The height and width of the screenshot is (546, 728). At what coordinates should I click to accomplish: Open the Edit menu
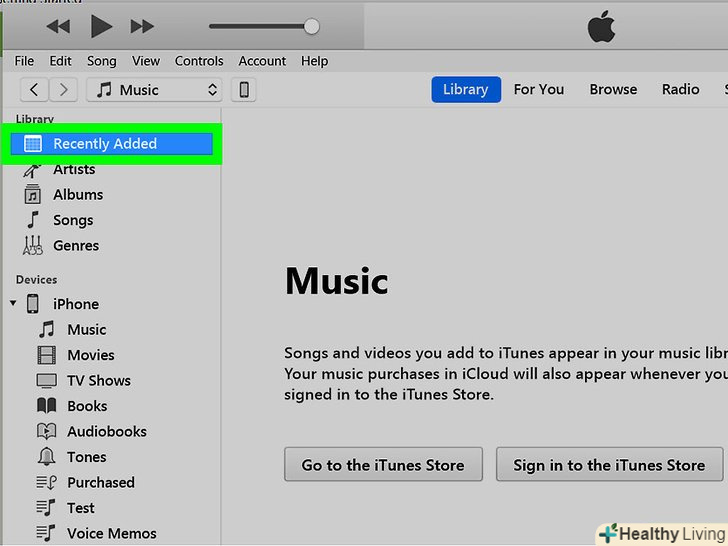(60, 61)
